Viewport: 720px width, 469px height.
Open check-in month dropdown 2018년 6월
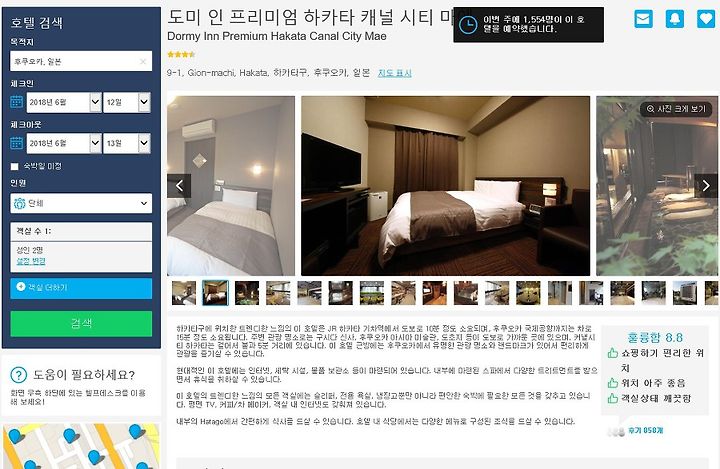click(x=64, y=102)
